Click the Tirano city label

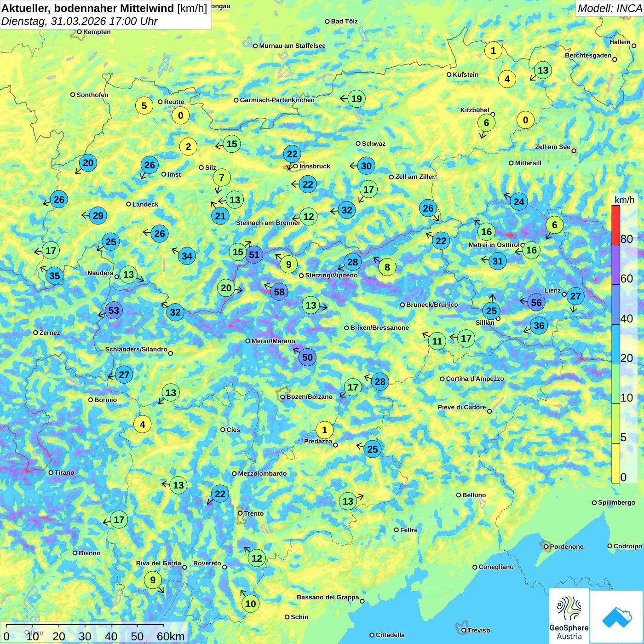tap(64, 472)
